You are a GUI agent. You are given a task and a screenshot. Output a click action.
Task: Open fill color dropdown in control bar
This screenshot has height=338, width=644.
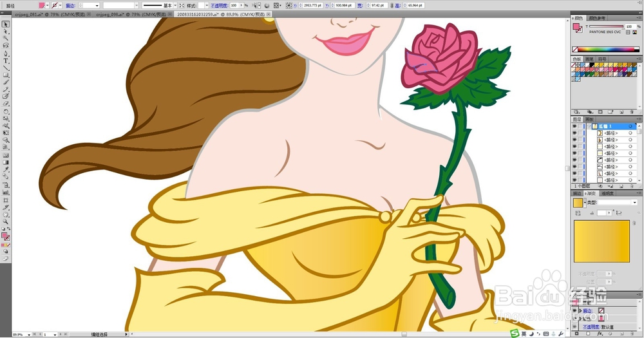point(47,5)
